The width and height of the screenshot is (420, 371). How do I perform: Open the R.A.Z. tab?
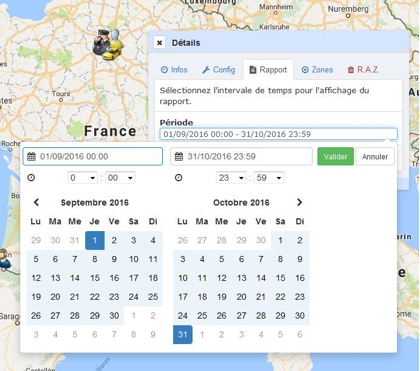(x=363, y=70)
